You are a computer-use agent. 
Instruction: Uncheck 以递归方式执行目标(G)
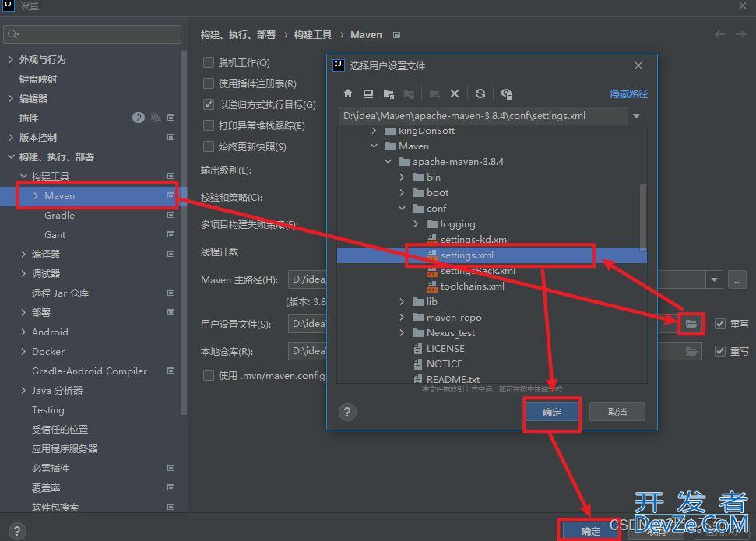click(x=209, y=104)
